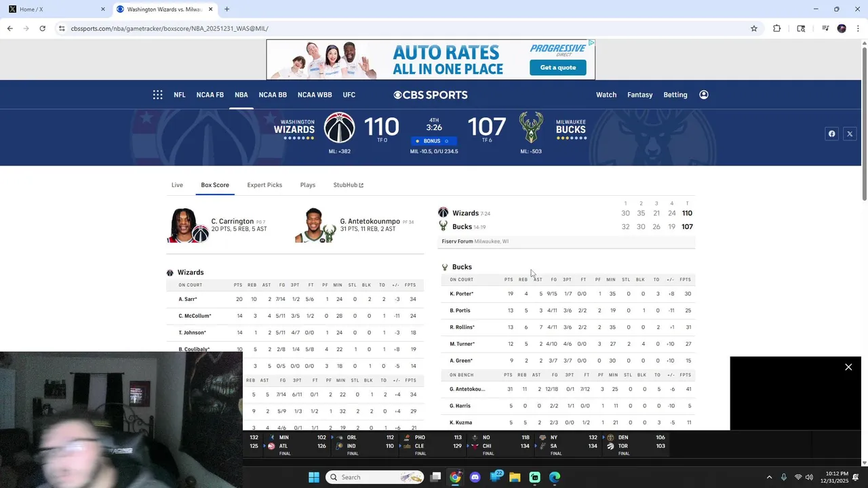This screenshot has width=868, height=488.
Task: Open Discord from the taskbar
Action: pos(475,477)
